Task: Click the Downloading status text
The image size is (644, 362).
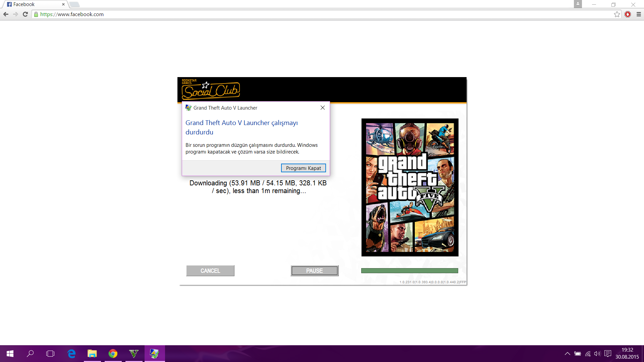Action: (258, 187)
